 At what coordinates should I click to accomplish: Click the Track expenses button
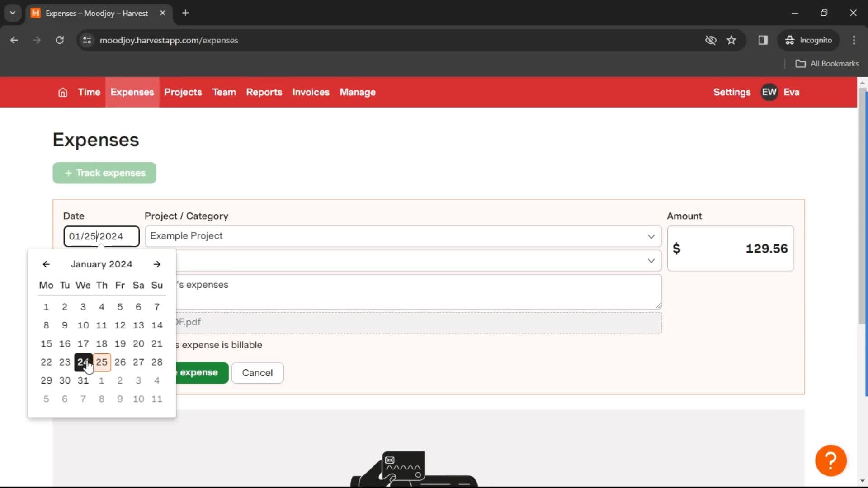click(104, 173)
